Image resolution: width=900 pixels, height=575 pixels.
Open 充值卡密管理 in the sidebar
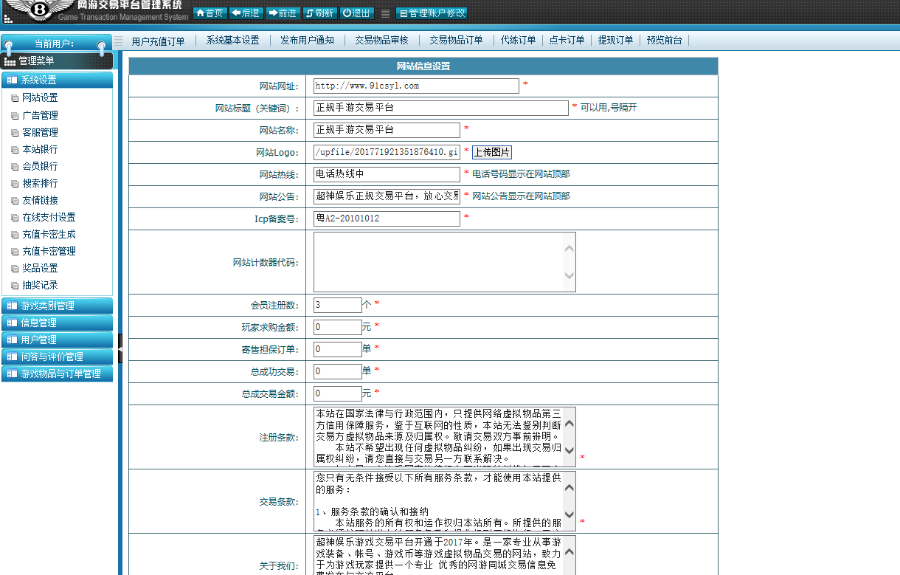pos(49,251)
